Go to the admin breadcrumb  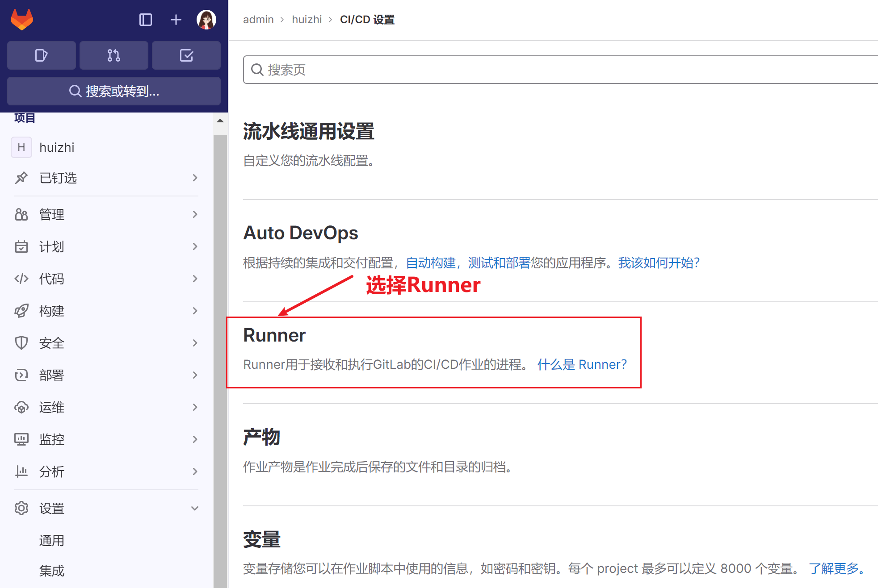coord(258,20)
